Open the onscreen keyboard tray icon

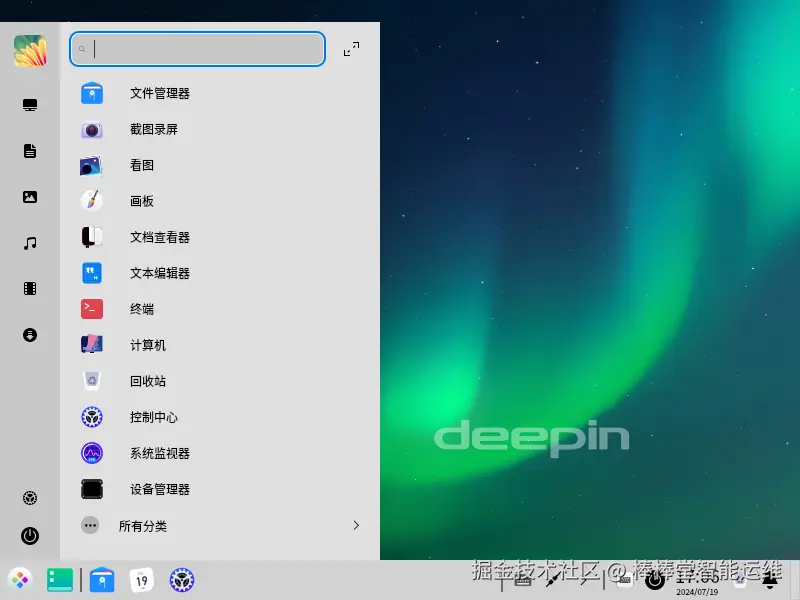624,579
